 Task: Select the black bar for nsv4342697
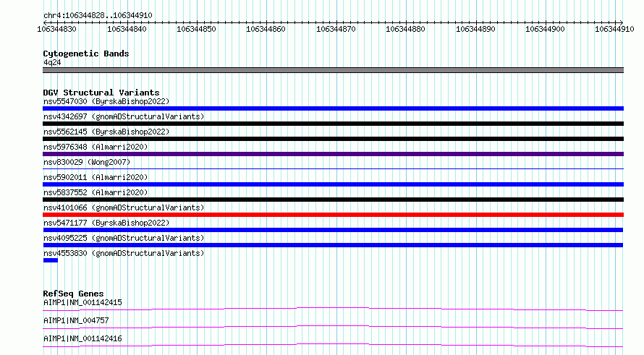333,124
